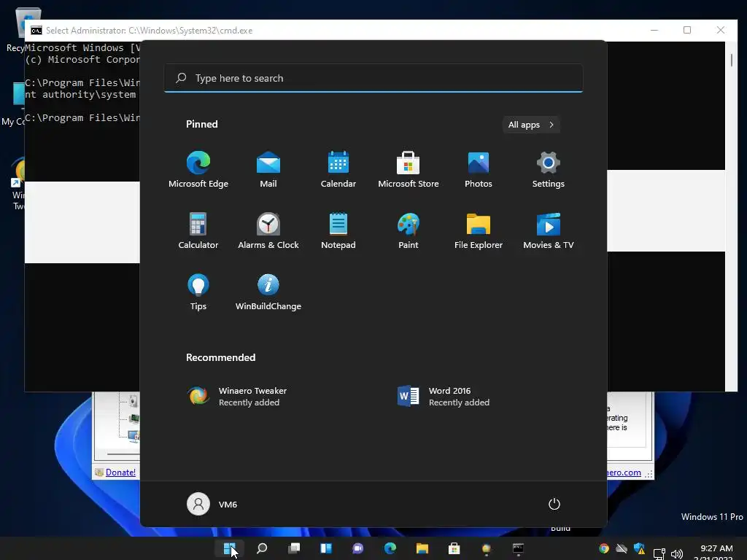
Task: Open the network tray icon
Action: [659, 554]
